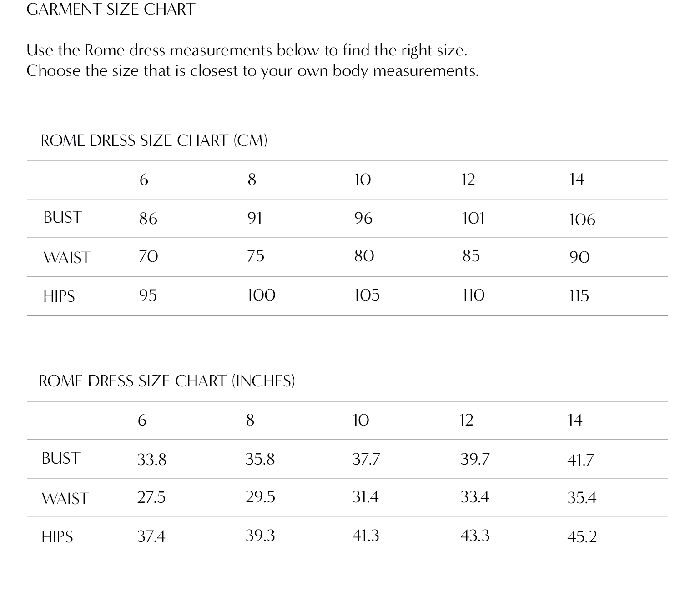
Task: Click the Garment Size Chart heading
Action: 111,9
